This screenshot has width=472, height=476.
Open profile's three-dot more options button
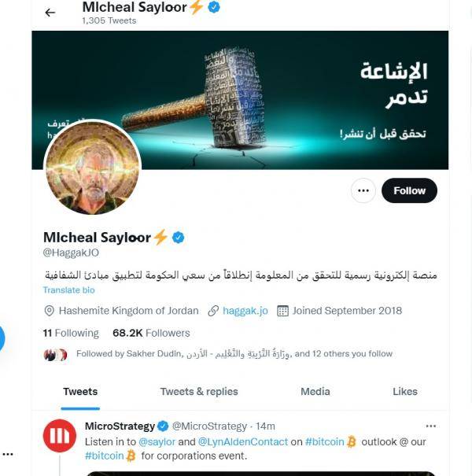(363, 190)
